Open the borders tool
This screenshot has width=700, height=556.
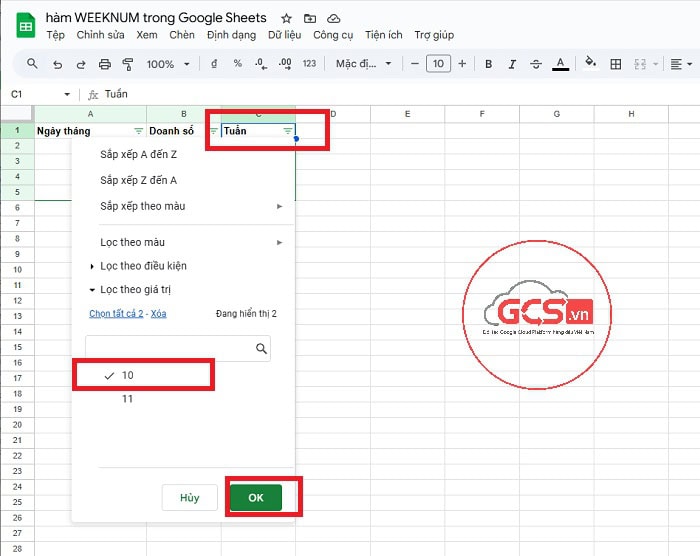615,64
